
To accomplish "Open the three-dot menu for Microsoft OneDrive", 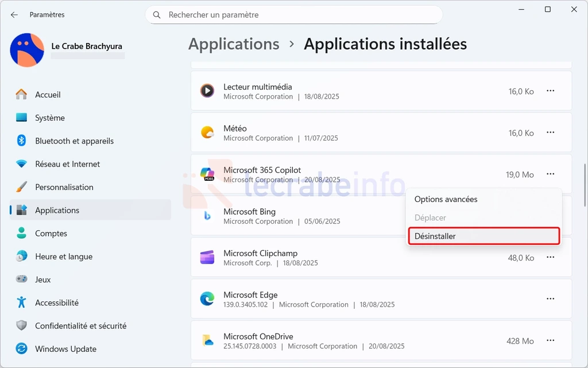I will (550, 340).
